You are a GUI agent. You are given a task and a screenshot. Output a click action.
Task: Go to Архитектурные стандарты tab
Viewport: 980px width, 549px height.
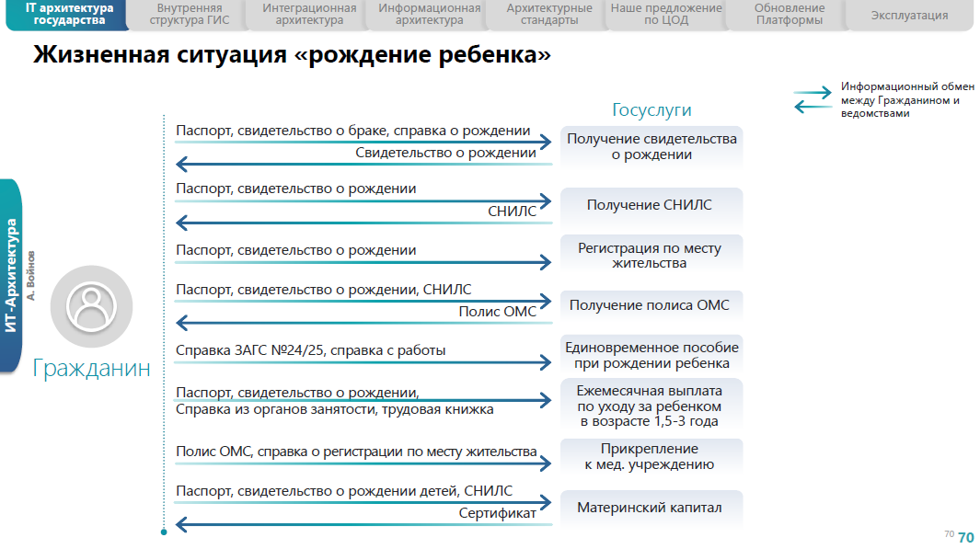click(x=548, y=14)
